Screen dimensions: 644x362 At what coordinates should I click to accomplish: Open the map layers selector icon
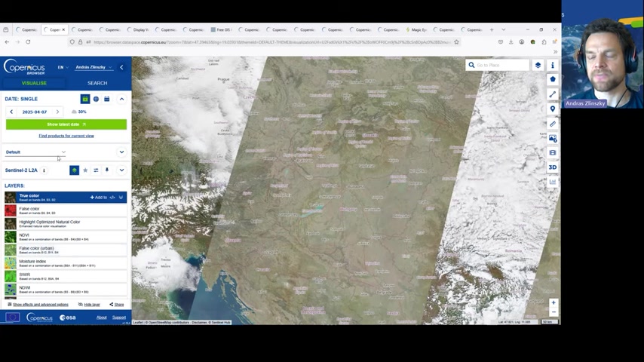pyautogui.click(x=538, y=66)
